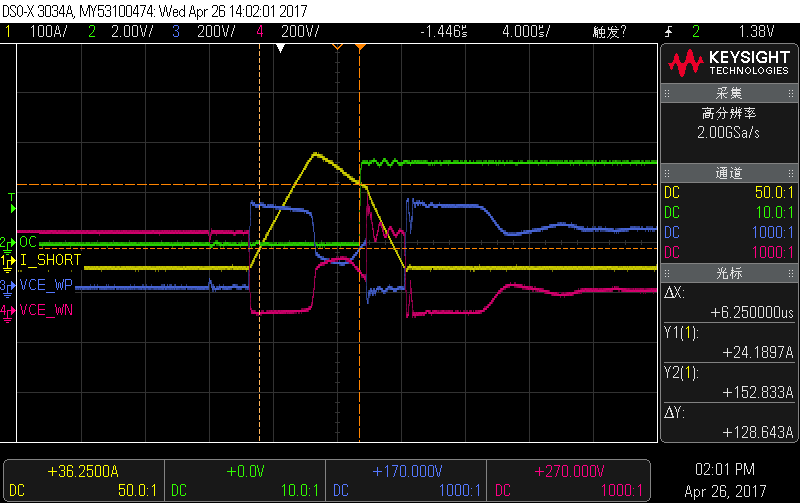Viewport: 800px width, 503px height.
Task: Click the OC waveform label
Action: point(28,242)
